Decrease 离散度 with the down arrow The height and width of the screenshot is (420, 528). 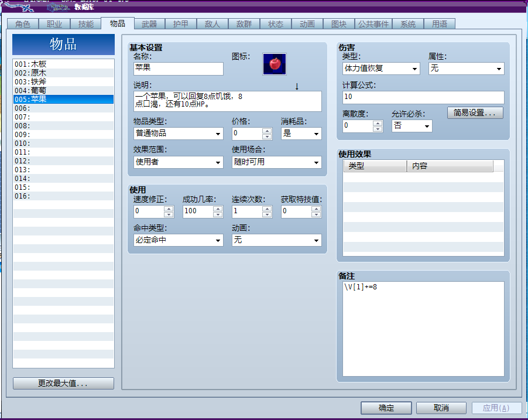pyautogui.click(x=378, y=129)
